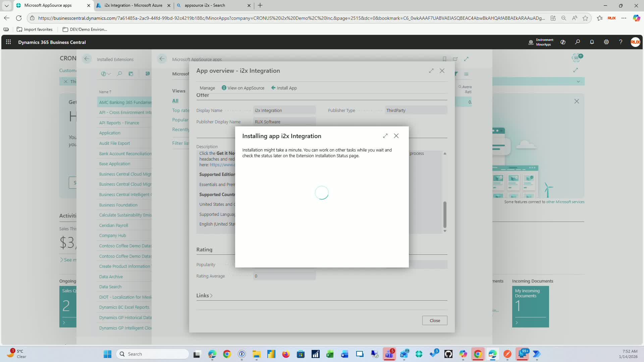
Task: Close the Installing app i2x Integration dialog
Action: pos(396,136)
